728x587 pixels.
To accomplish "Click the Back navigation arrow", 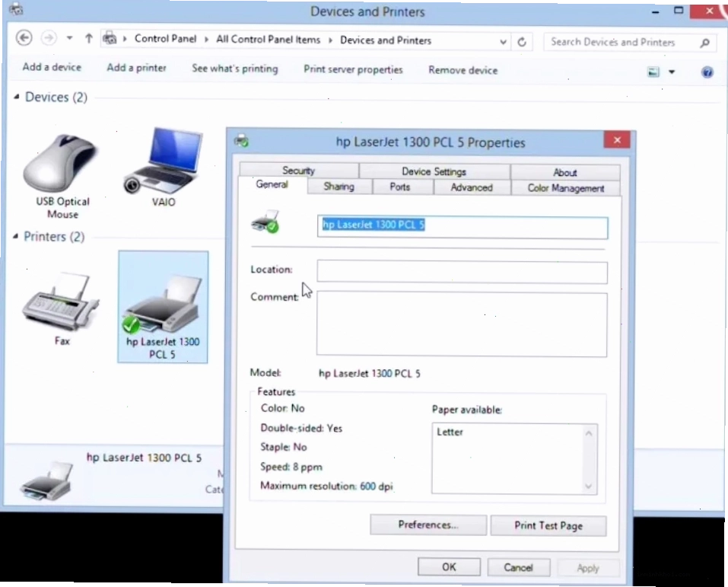I will coord(24,37).
